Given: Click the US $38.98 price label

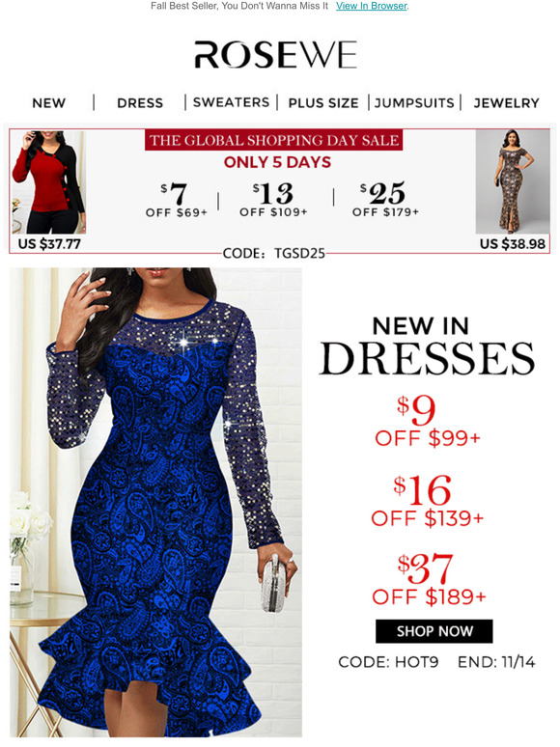Looking at the screenshot, I should pyautogui.click(x=513, y=244).
